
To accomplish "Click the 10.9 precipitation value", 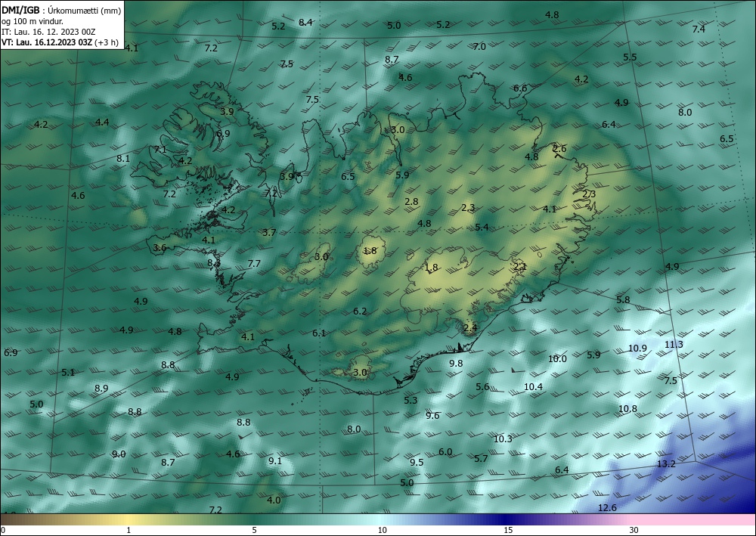I will [x=637, y=348].
